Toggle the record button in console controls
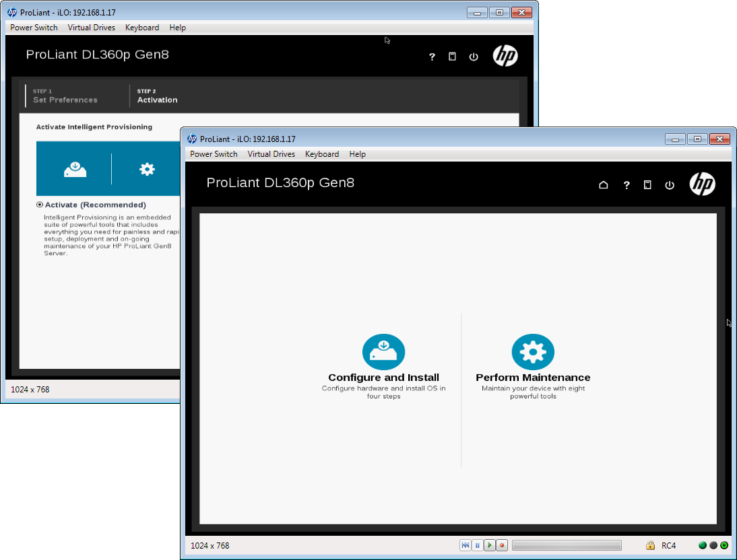 point(501,545)
